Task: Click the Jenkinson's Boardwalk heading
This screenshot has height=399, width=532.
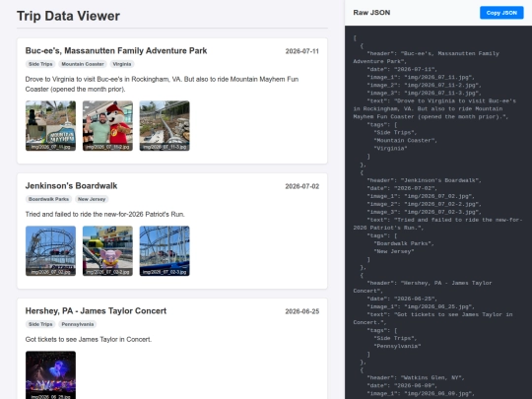Action: [71, 186]
